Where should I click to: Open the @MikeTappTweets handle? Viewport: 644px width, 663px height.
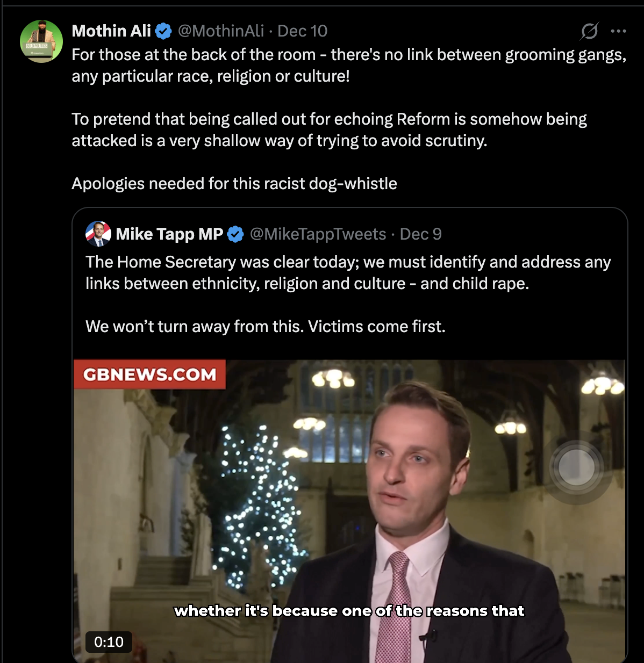318,234
